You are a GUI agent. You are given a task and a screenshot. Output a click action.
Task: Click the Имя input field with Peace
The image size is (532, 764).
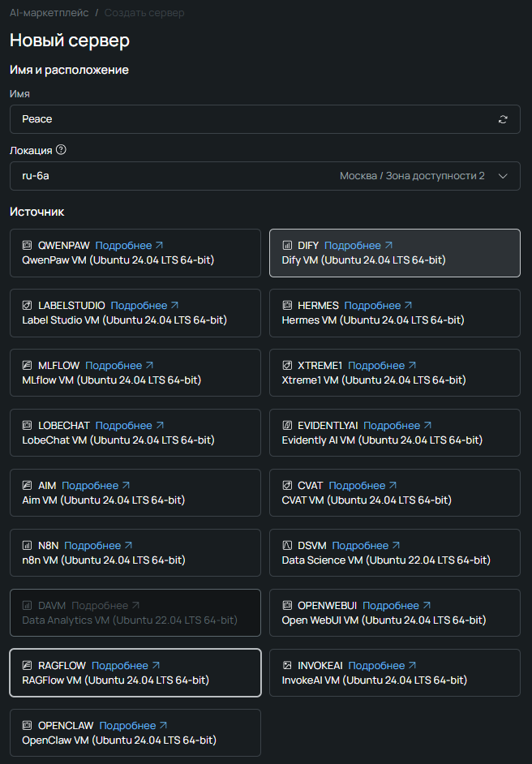coord(265,119)
